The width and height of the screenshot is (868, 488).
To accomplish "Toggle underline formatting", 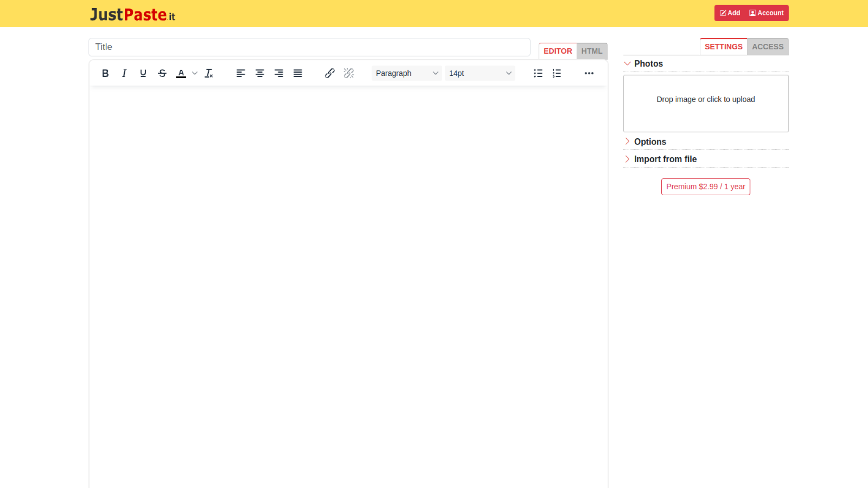I will pos(143,73).
